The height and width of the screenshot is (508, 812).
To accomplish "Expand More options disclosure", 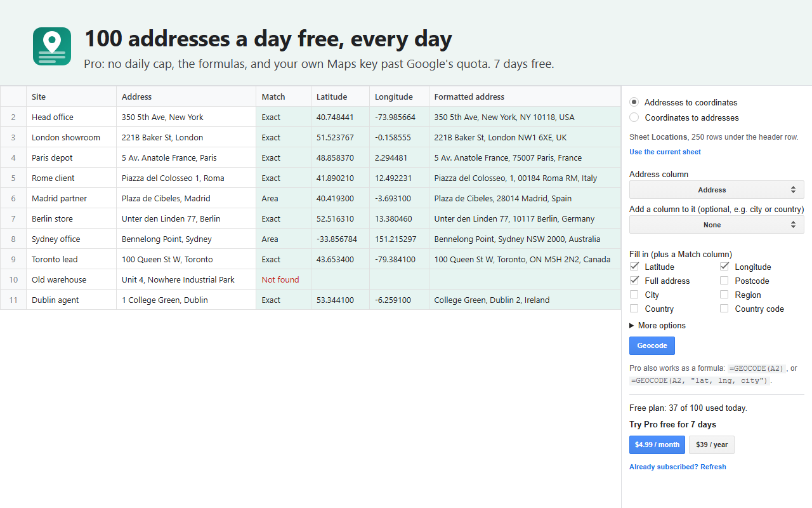I will pyautogui.click(x=658, y=325).
